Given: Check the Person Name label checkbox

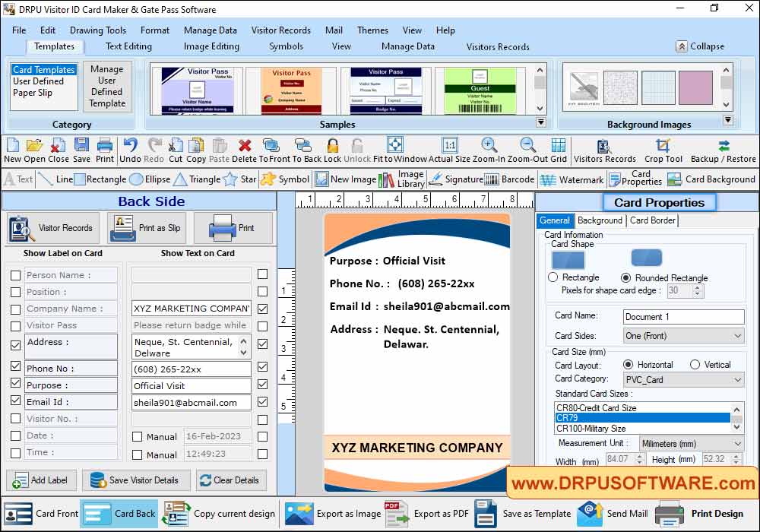Looking at the screenshot, I should 15,275.
